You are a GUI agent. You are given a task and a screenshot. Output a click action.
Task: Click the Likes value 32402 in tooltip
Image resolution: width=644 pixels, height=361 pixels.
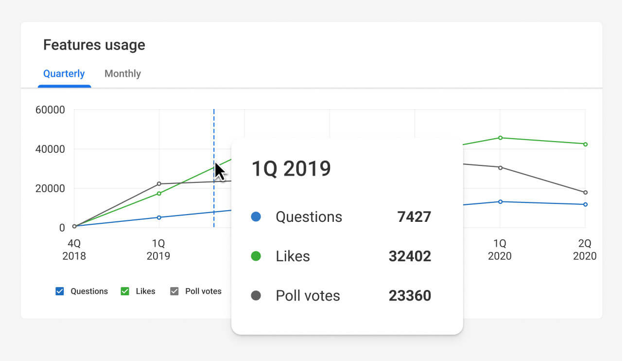click(410, 256)
